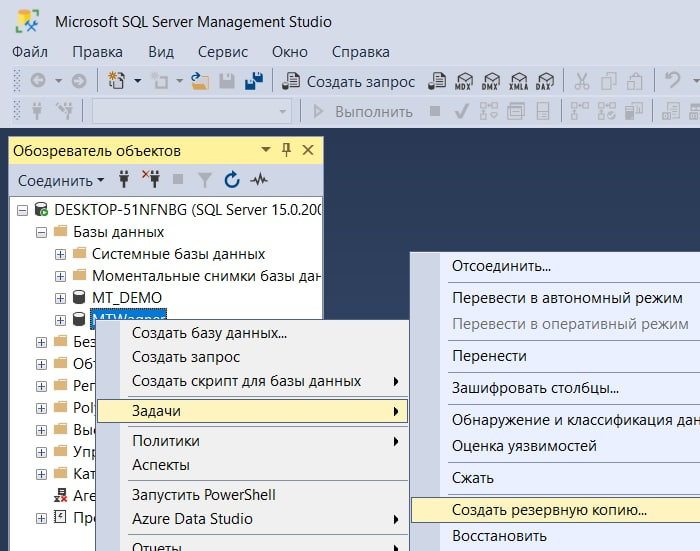Expand the MT_DEMO database node

[60, 298]
